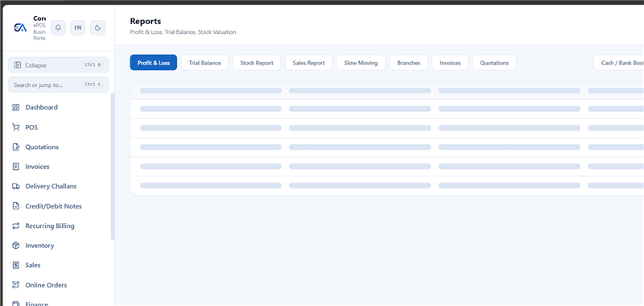Screen dimensions: 644x306
Task: Open Invoices from sidebar
Action: (x=37, y=167)
